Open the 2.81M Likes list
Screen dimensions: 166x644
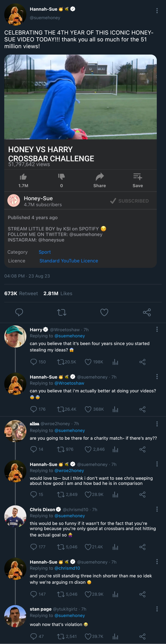(x=58, y=293)
